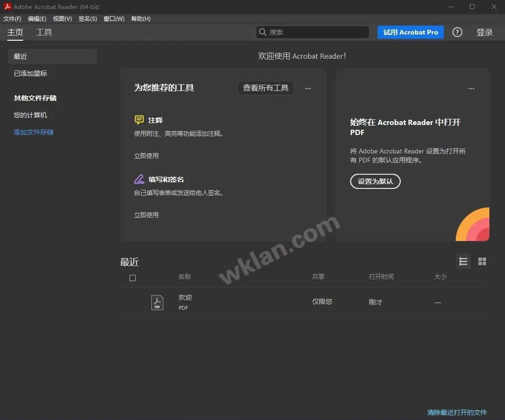Open the 编辑(E) menu
This screenshot has height=420, width=505.
click(37, 19)
